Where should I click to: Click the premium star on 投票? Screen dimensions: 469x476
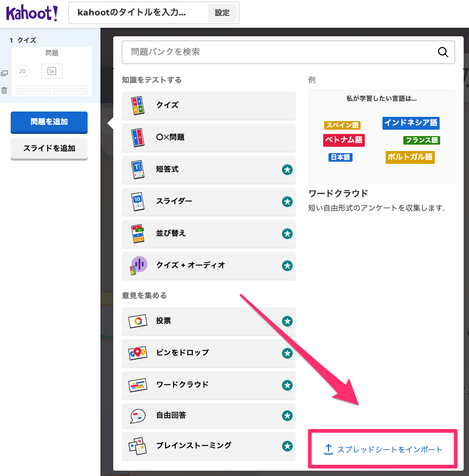tap(287, 321)
